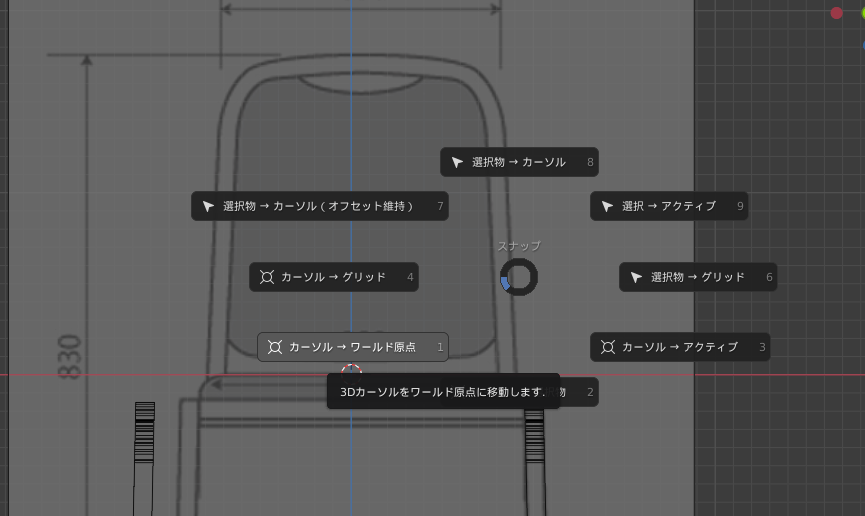
Task: Select 選択物 → カーソル (オフセット維持) option
Action: pyautogui.click(x=319, y=206)
